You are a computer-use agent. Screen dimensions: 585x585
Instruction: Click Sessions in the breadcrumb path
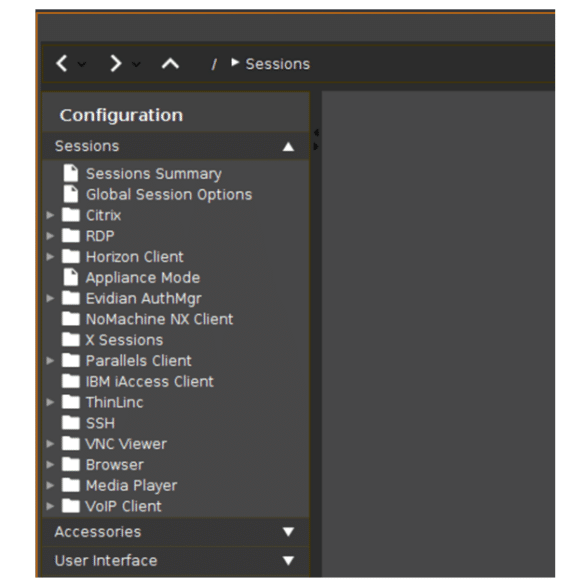pyautogui.click(x=278, y=64)
